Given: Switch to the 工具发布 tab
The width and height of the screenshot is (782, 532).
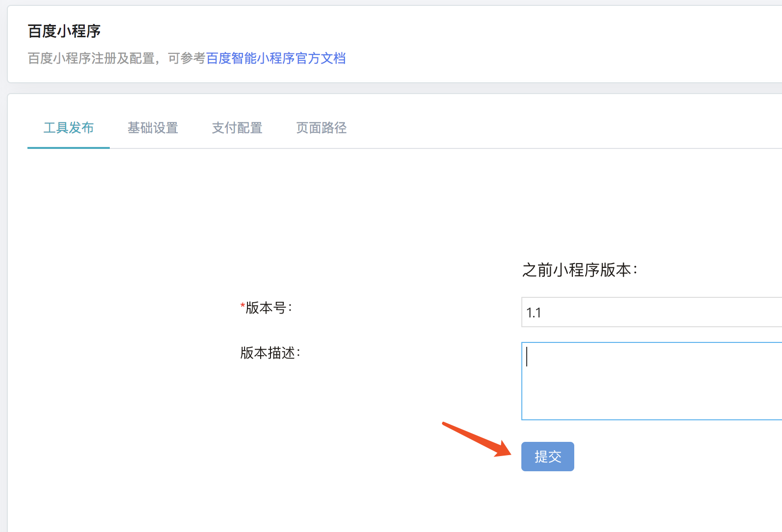Looking at the screenshot, I should (69, 128).
